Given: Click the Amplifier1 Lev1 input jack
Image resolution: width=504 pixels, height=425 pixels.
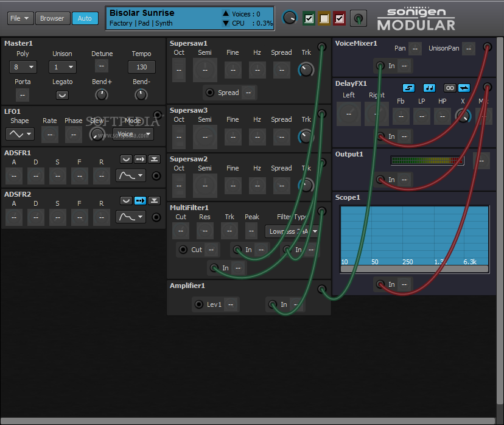Looking at the screenshot, I should (x=199, y=304).
